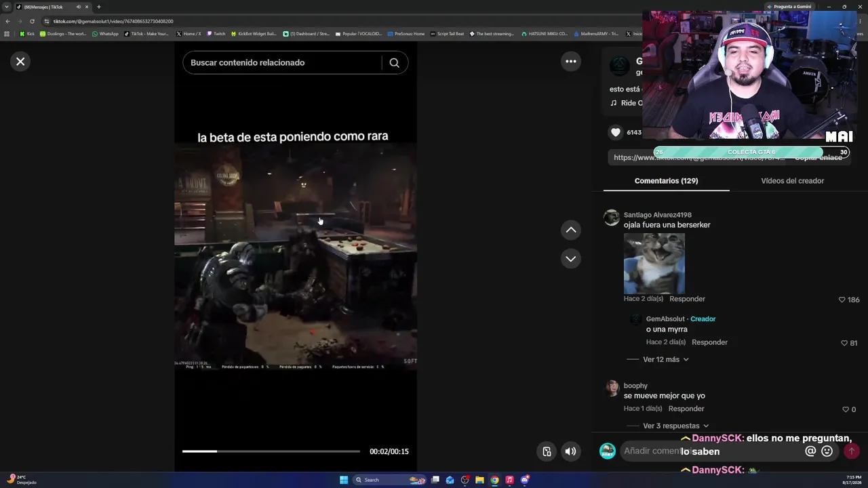Mention a user with the @ icon
The width and height of the screenshot is (868, 488).
tap(810, 451)
